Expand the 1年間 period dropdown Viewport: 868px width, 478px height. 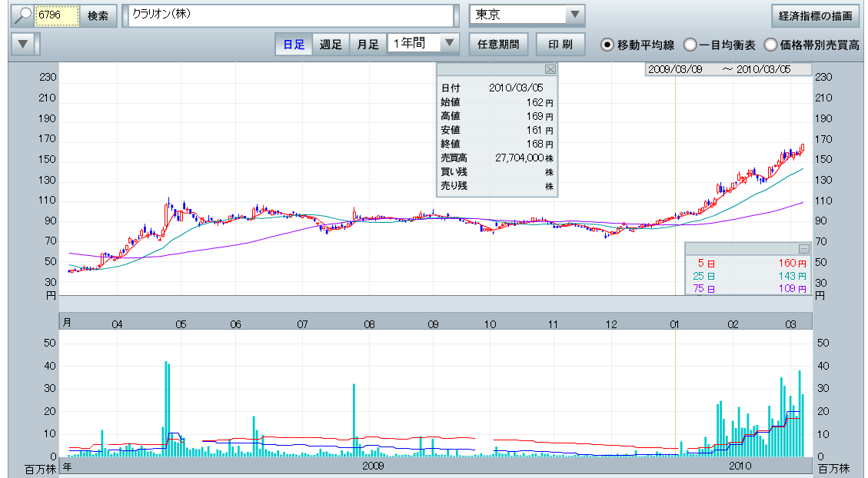coord(450,44)
